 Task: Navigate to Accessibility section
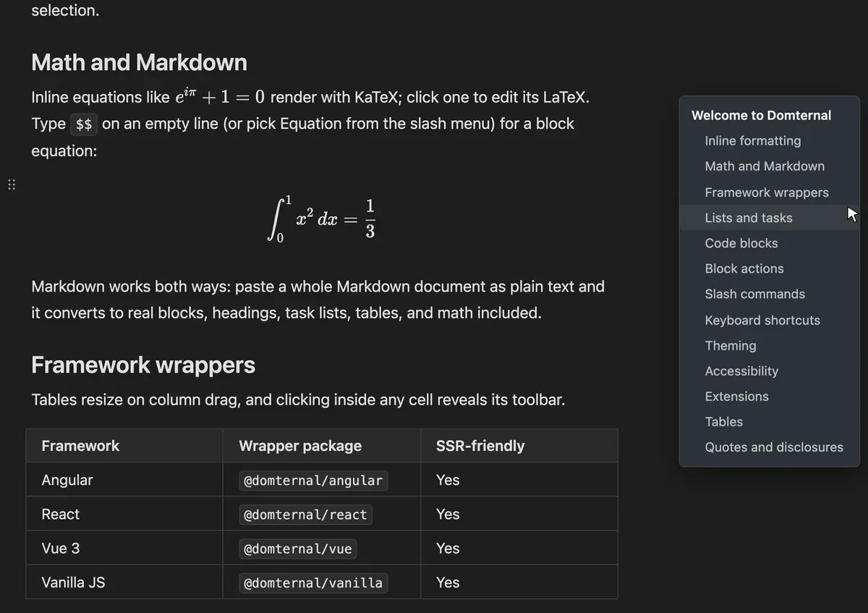point(741,371)
